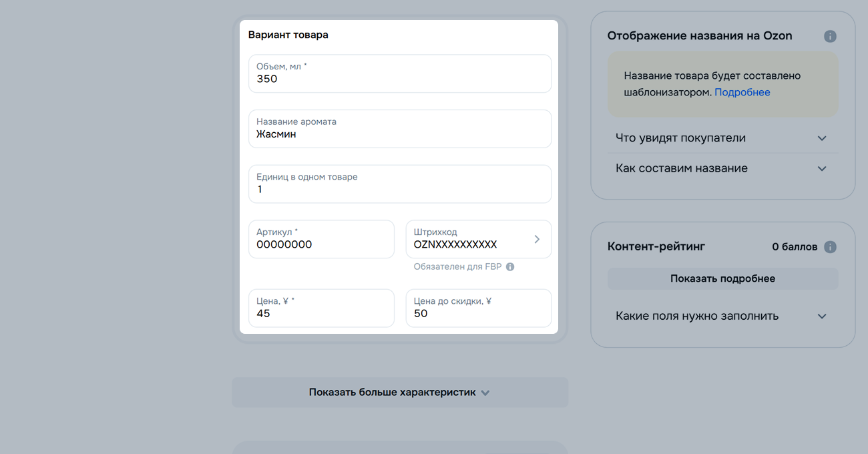Click the arrow inside the Штрихкод field
Image resolution: width=868 pixels, height=454 pixels.
tap(537, 239)
